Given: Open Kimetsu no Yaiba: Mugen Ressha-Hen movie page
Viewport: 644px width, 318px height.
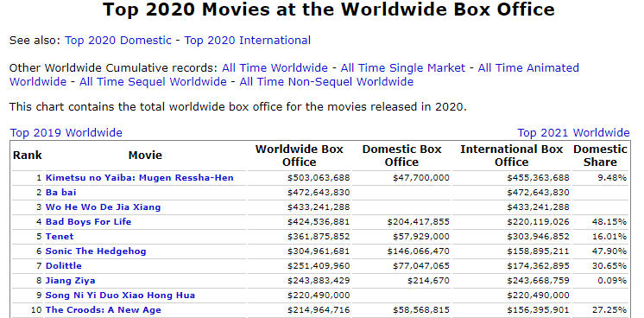Looking at the screenshot, I should 139,178.
